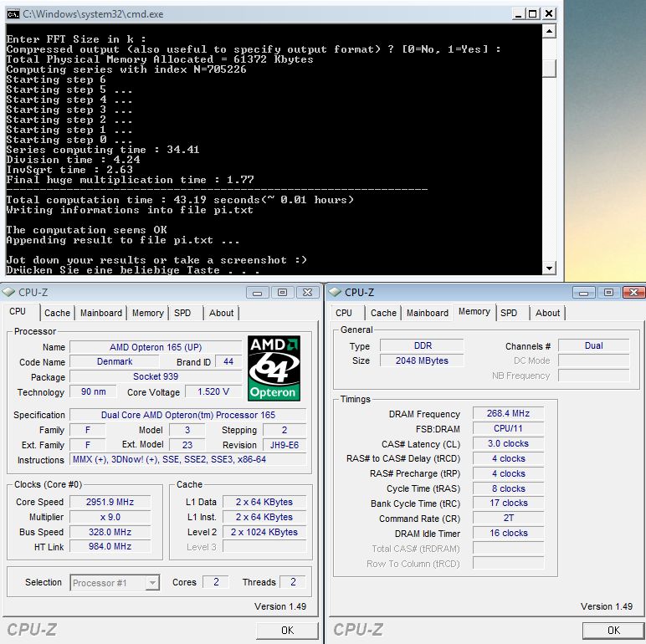
Task: Switch to Memory tab in left CPU-Z window
Action: pos(148,313)
